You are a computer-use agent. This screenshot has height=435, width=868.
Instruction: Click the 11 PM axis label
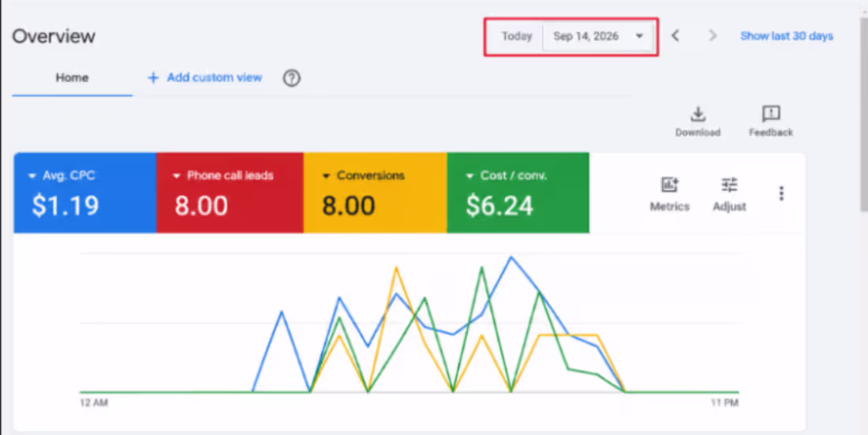tap(724, 403)
